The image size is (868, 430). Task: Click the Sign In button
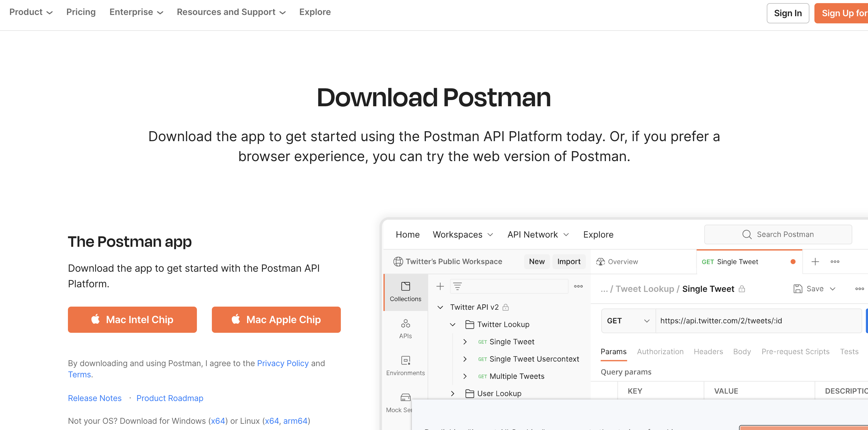[788, 13]
